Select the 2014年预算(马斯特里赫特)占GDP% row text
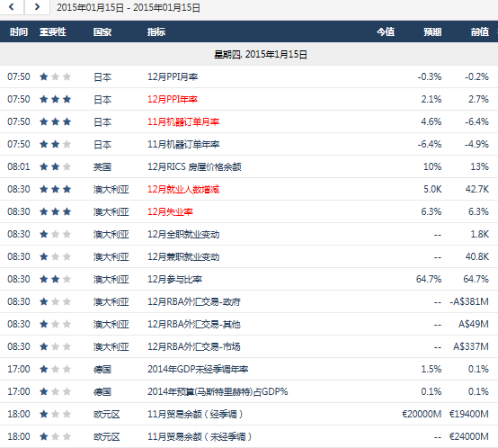 pyautogui.click(x=218, y=391)
